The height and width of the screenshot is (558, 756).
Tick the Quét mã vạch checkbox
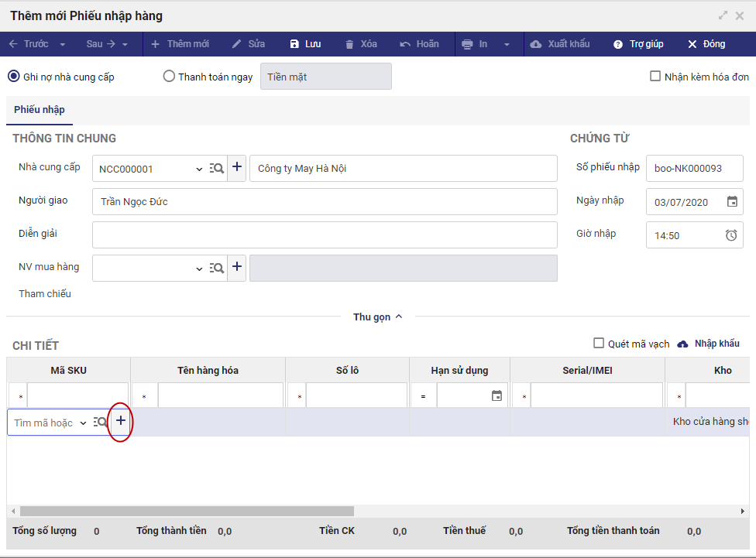click(598, 344)
